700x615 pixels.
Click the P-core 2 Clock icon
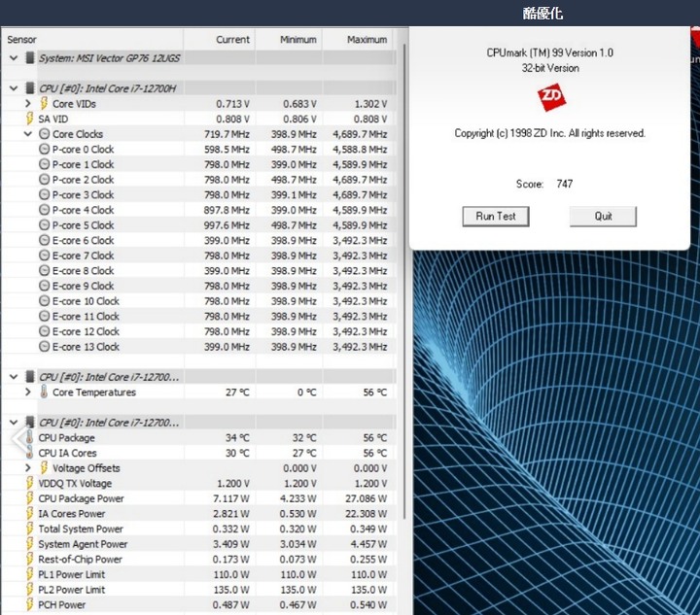[44, 180]
